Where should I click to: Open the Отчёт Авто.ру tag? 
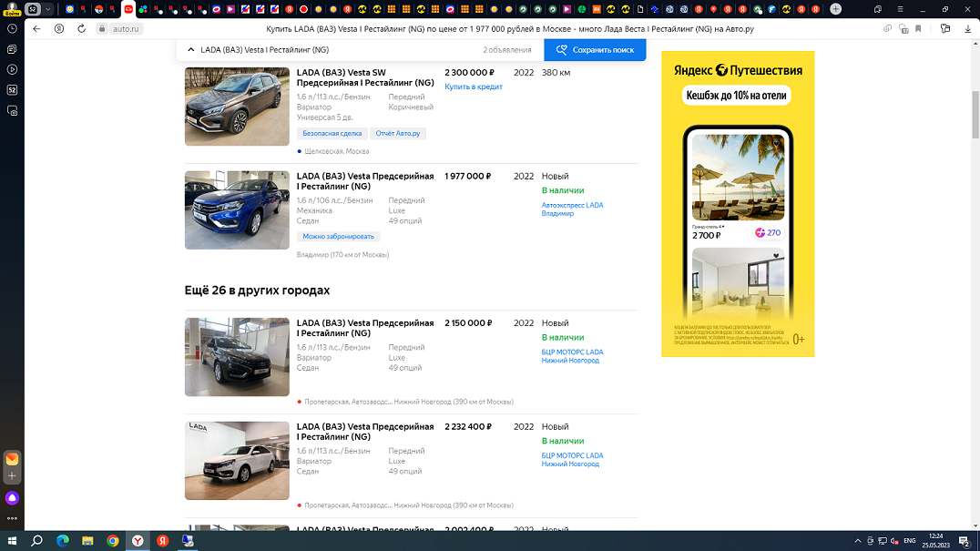point(397,134)
